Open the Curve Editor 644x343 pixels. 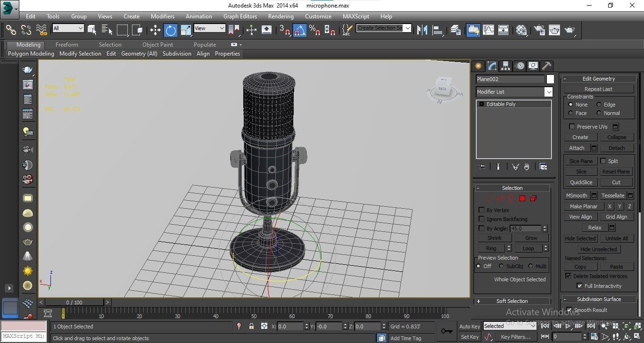(488, 30)
